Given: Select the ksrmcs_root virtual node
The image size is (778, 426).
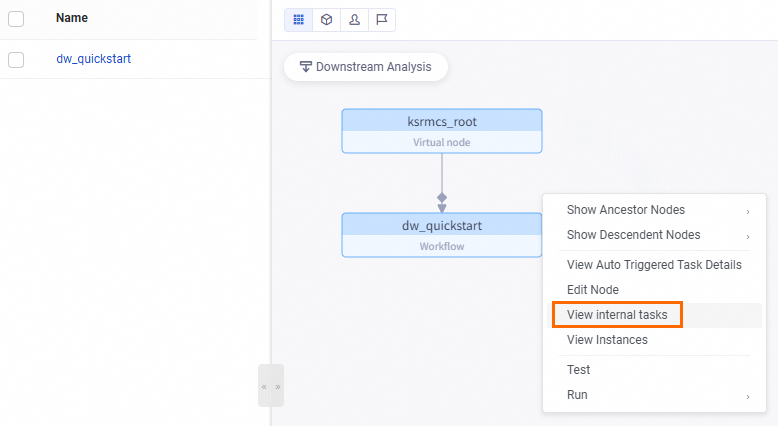Looking at the screenshot, I should click(x=442, y=131).
